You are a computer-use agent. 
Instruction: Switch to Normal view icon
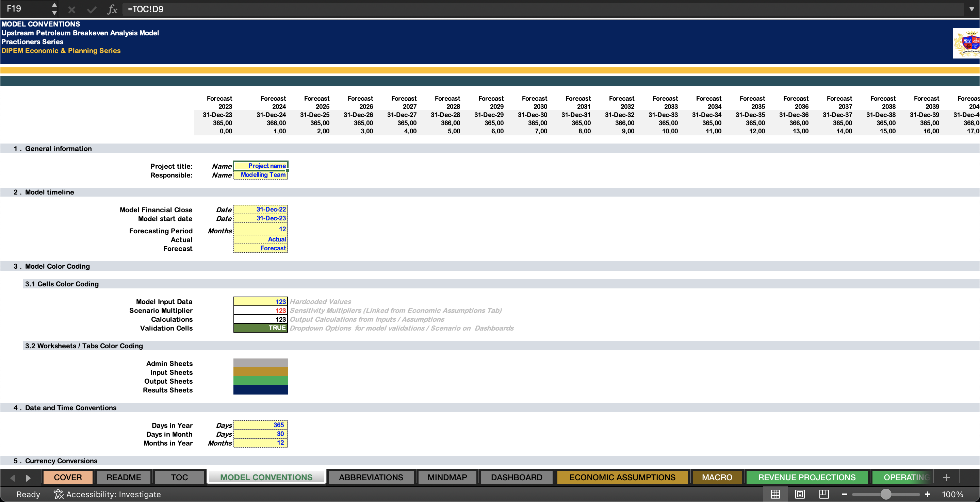[775, 494]
